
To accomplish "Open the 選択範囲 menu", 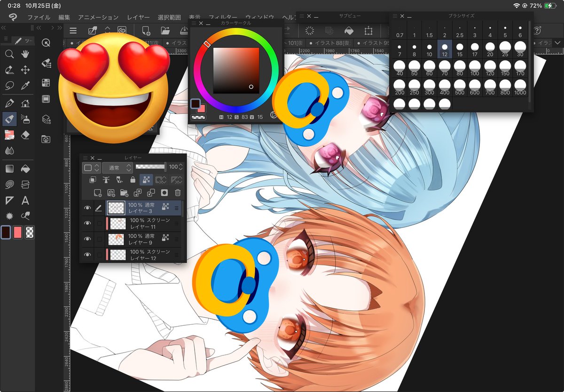I will (x=169, y=17).
